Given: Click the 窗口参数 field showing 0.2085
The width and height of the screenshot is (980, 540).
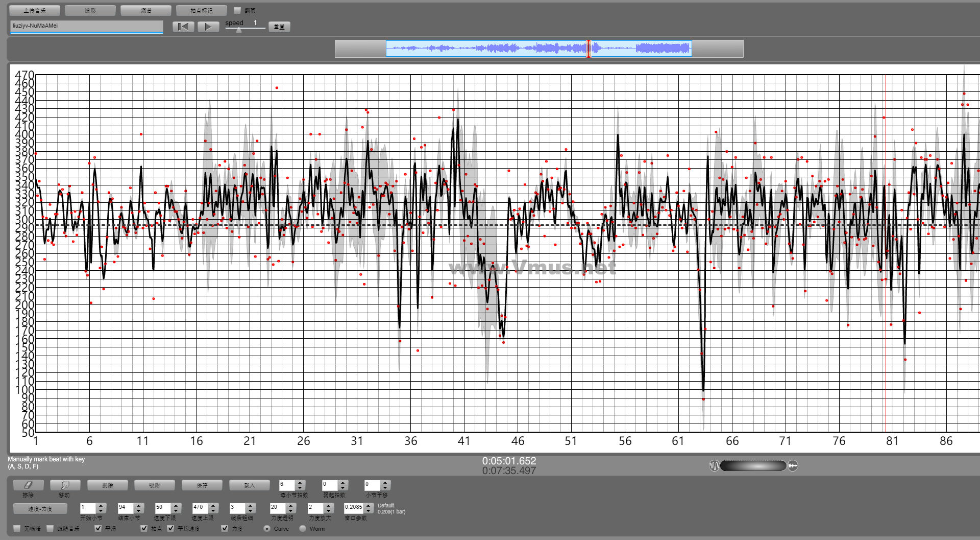Looking at the screenshot, I should [354, 508].
